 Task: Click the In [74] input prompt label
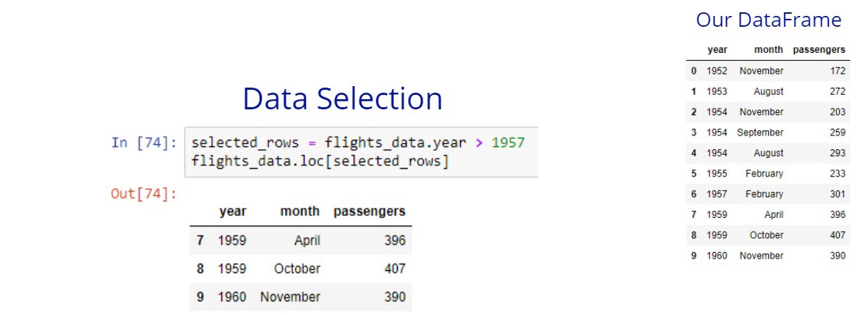144,143
